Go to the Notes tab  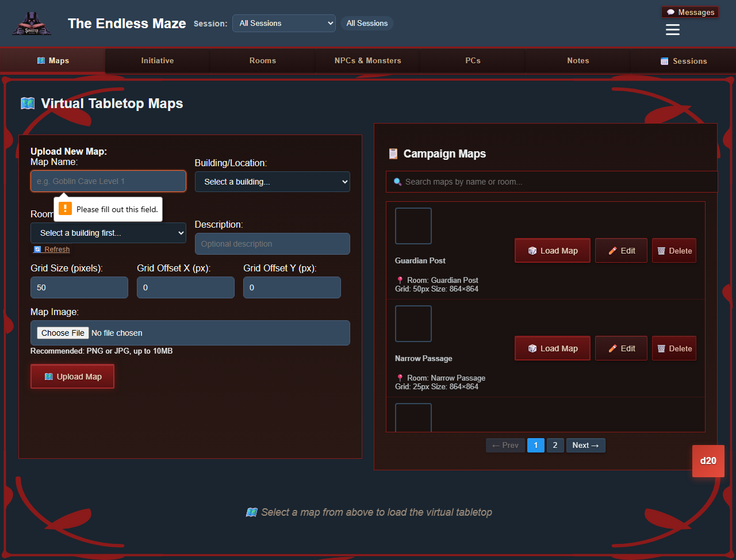(x=578, y=60)
